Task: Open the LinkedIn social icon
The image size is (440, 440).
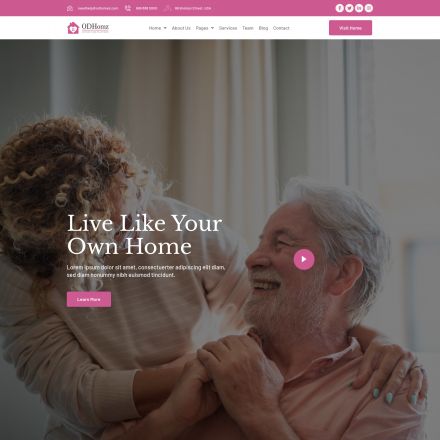Action: [359, 8]
